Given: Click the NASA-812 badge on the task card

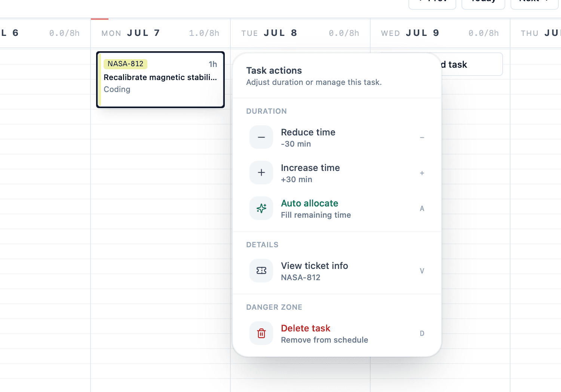Looking at the screenshot, I should 125,64.
